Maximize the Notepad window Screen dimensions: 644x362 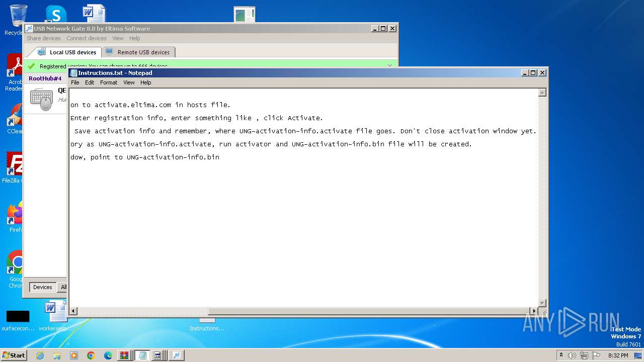click(x=533, y=72)
